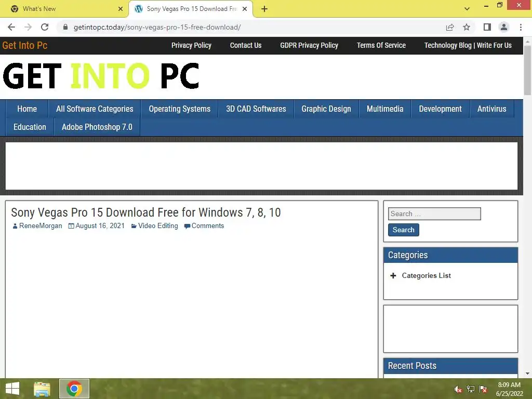Click the Categories List label
The width and height of the screenshot is (532, 399).
click(427, 276)
